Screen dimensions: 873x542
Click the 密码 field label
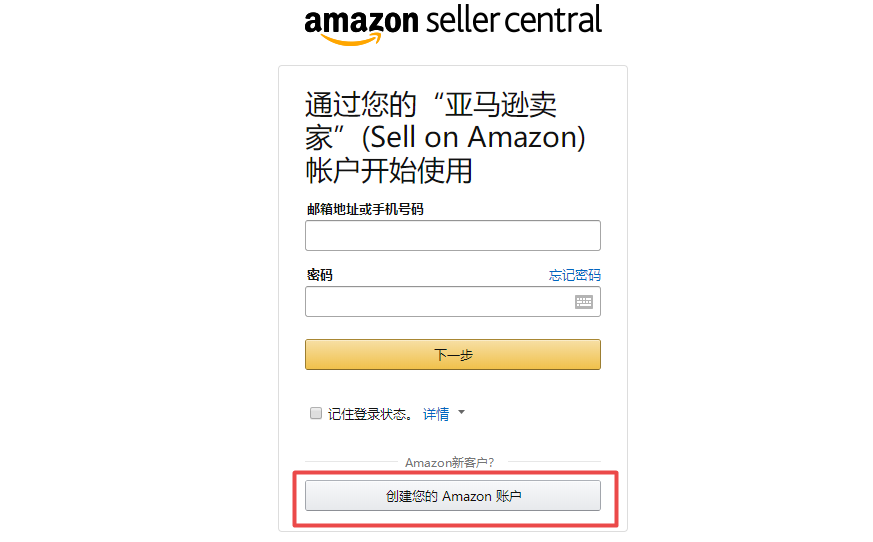320,275
